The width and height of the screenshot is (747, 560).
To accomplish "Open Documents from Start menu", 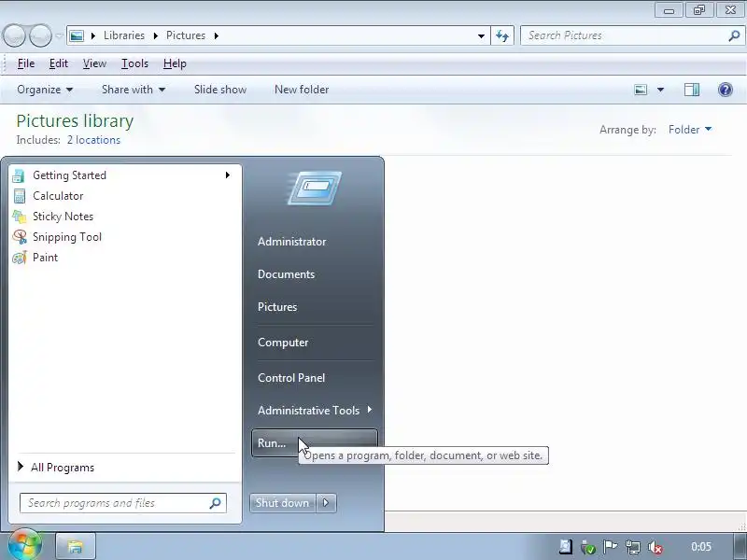I will pos(315,274).
